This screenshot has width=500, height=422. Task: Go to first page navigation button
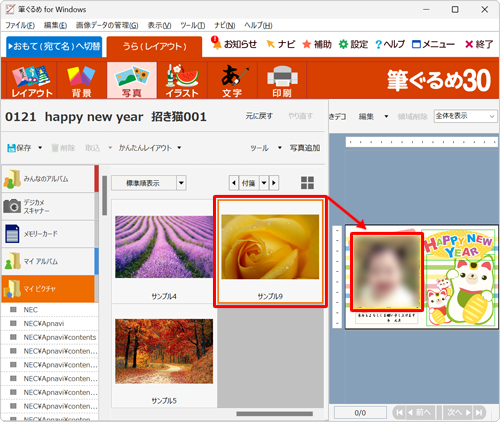(x=399, y=413)
